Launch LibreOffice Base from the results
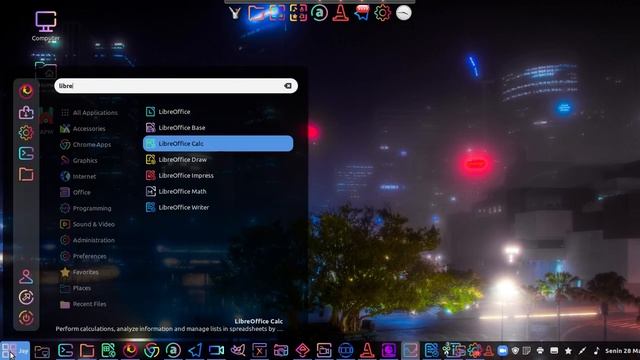This screenshot has height=360, width=640. [218, 127]
